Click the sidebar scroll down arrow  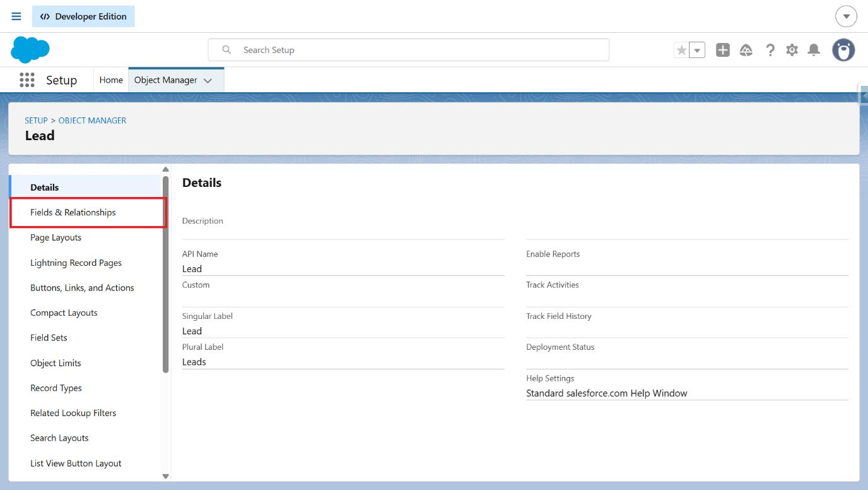click(x=166, y=477)
